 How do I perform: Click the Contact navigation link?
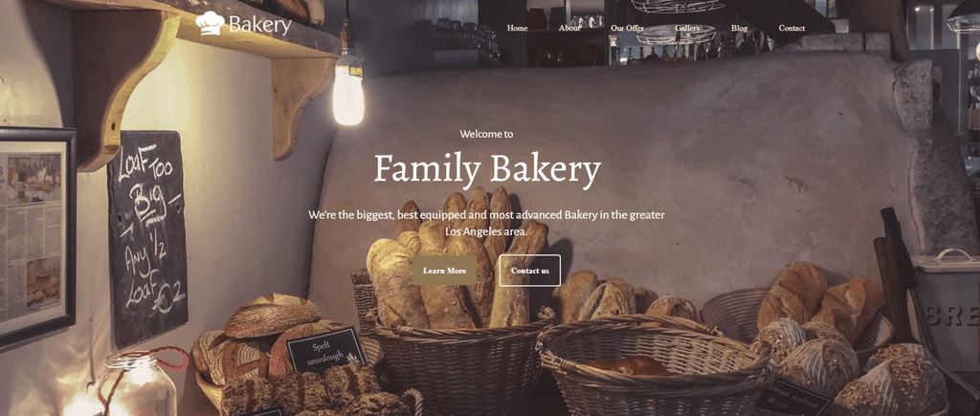pos(791,28)
